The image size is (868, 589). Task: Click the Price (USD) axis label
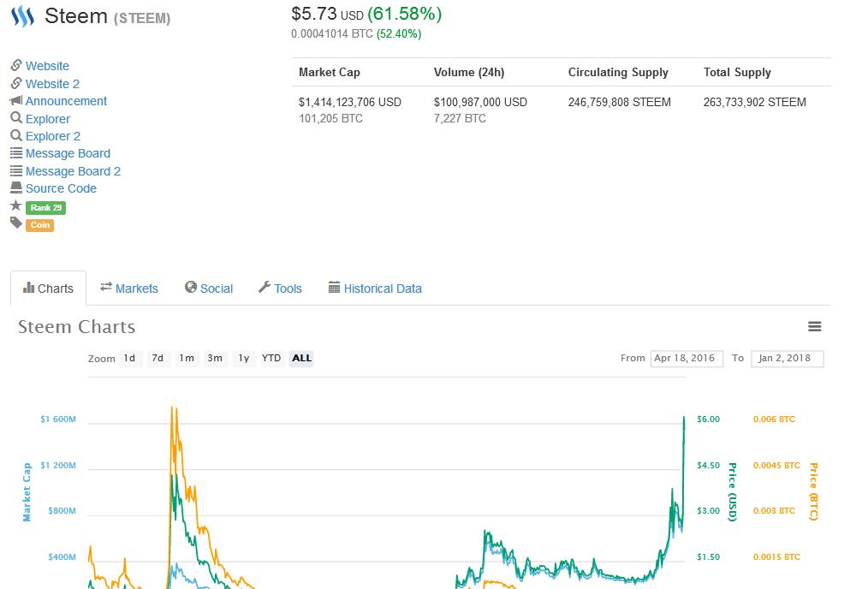[x=732, y=492]
